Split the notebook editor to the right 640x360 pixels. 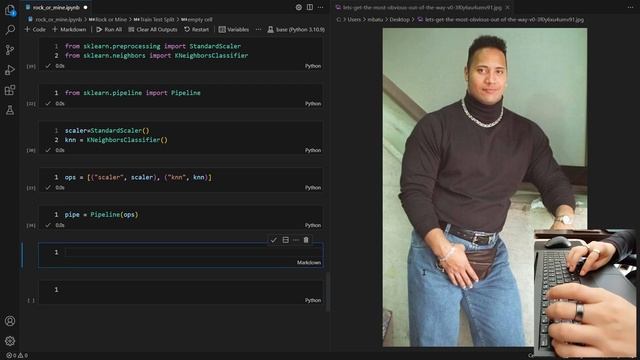tap(310, 7)
